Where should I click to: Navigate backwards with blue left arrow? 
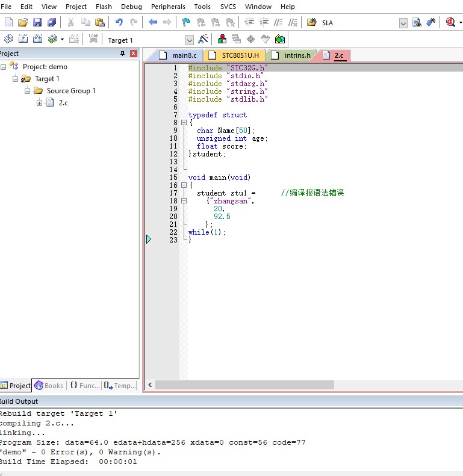(x=153, y=22)
